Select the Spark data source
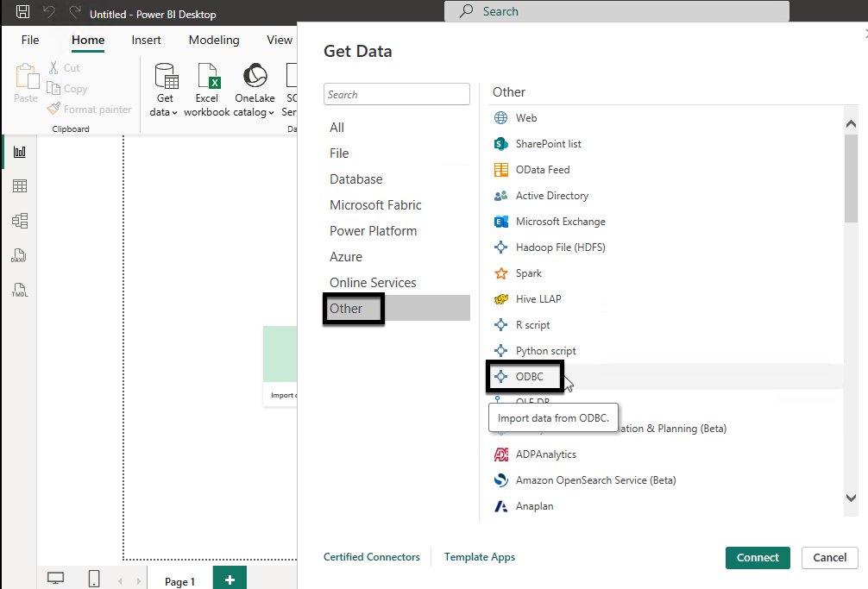Screen dimensions: 868x589 tap(530, 273)
